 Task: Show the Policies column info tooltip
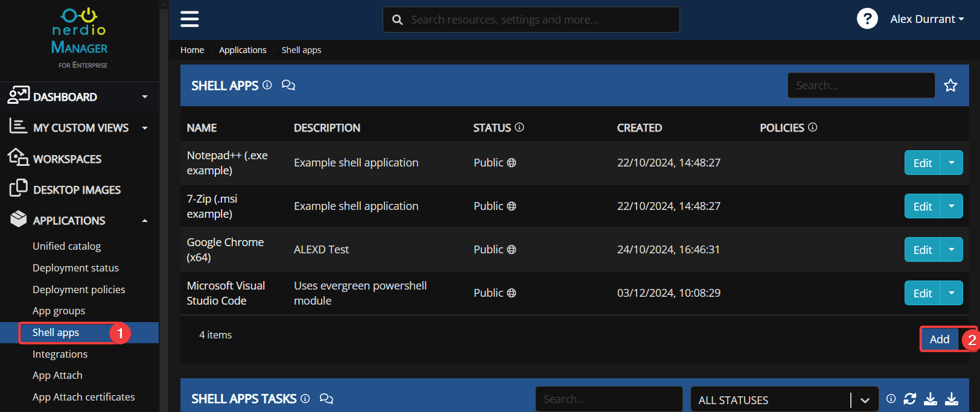(812, 127)
